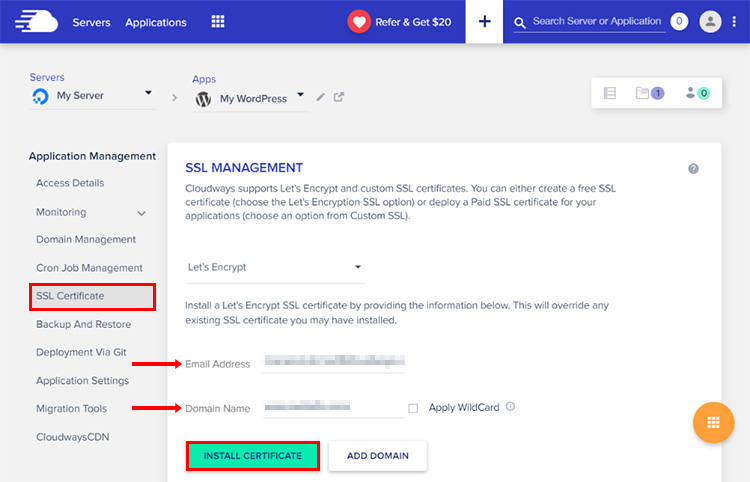Click the server list icon in summary card
The width and height of the screenshot is (750, 482).
click(x=610, y=93)
